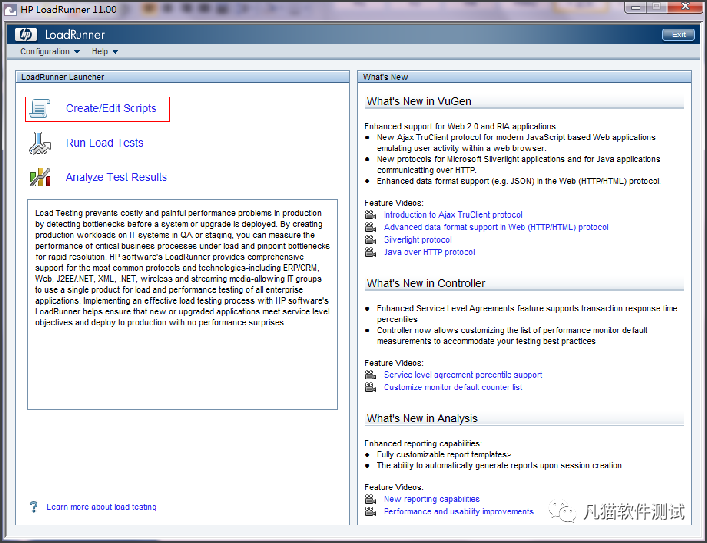Open Analyze Test Results link
Image resolution: width=707 pixels, height=543 pixels.
[x=116, y=177]
